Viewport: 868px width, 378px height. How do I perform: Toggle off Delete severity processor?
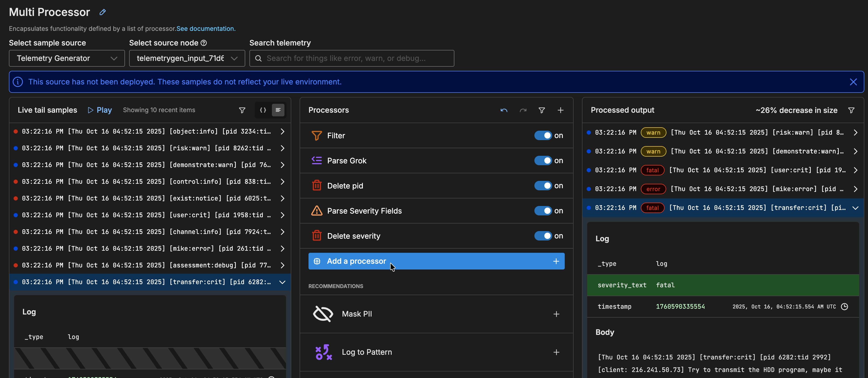coord(543,236)
